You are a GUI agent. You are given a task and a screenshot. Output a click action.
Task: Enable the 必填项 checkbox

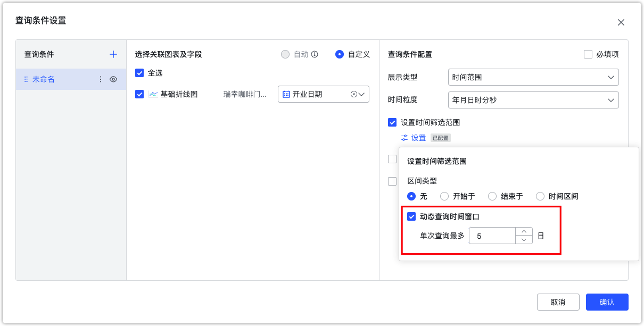(588, 54)
